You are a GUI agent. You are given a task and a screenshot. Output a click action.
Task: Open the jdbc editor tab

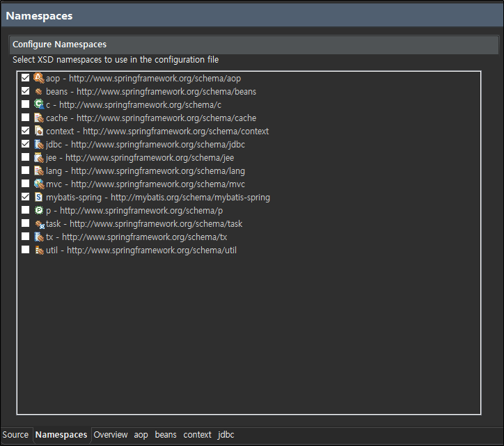(x=226, y=435)
